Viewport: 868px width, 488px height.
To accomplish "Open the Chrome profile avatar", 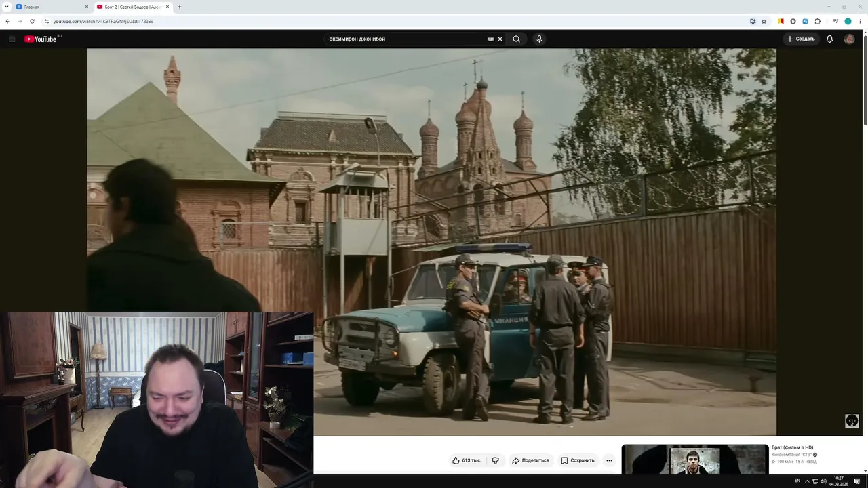I will click(x=848, y=21).
